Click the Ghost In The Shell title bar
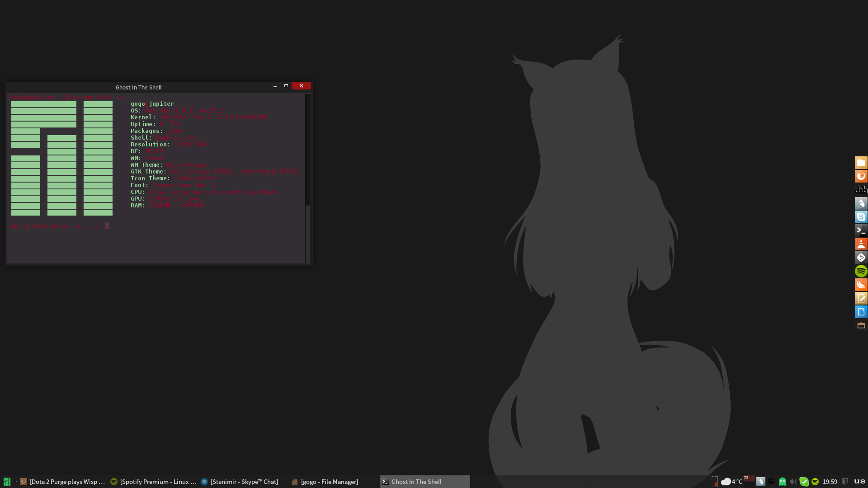The width and height of the screenshot is (868, 488). point(138,87)
